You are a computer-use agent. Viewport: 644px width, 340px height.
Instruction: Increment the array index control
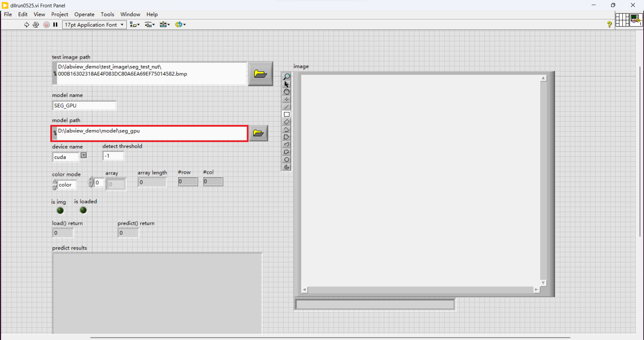click(x=91, y=180)
